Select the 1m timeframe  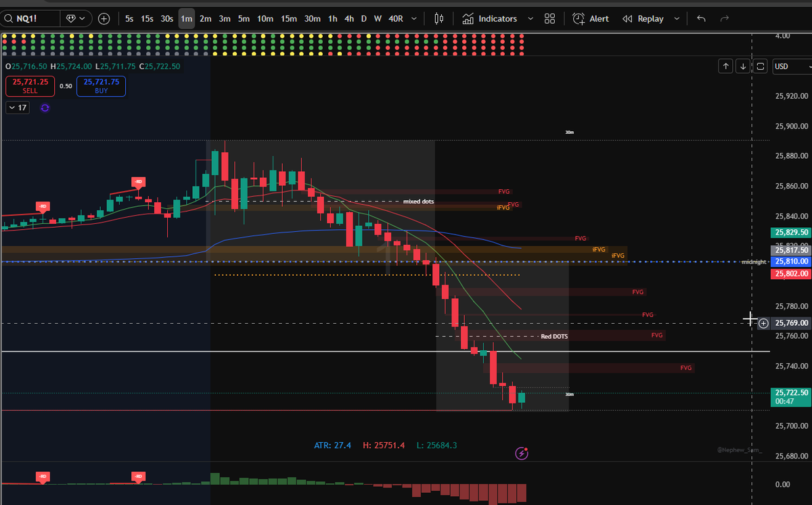(186, 19)
